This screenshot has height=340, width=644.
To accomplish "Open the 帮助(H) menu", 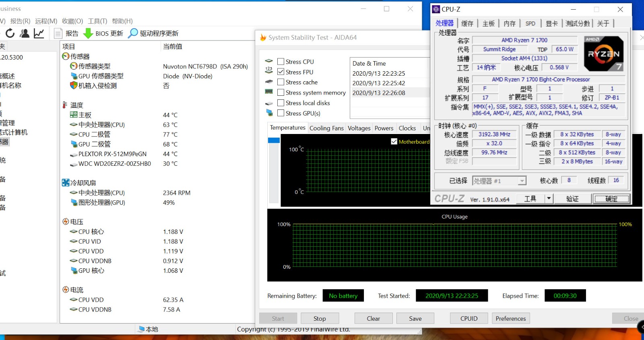I will pyautogui.click(x=122, y=21).
